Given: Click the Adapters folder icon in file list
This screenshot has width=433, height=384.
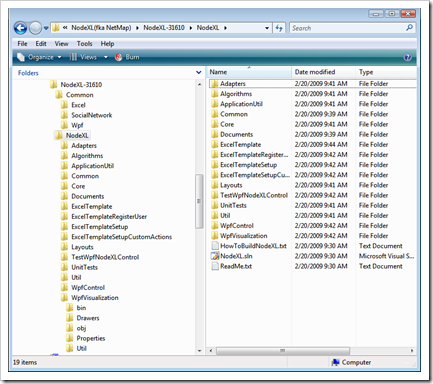Looking at the screenshot, I should tap(215, 84).
